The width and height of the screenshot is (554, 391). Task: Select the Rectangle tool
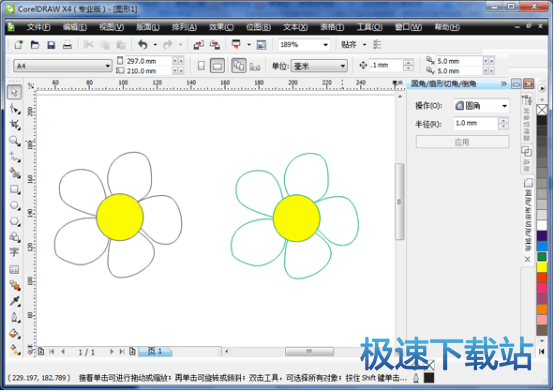pos(14,189)
